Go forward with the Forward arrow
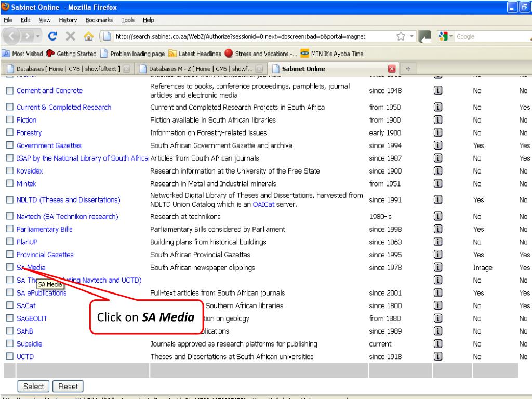Viewport: 532px width, 399px height. pyautogui.click(x=28, y=36)
